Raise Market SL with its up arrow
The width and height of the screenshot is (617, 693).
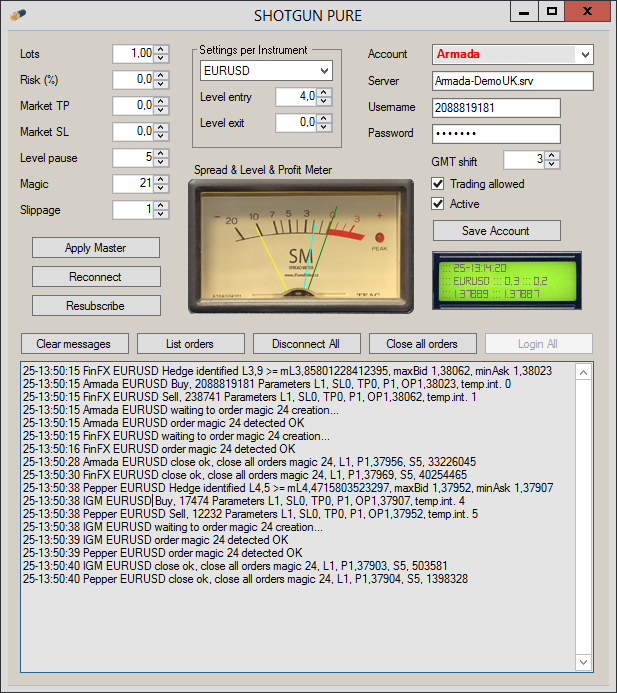click(161, 128)
